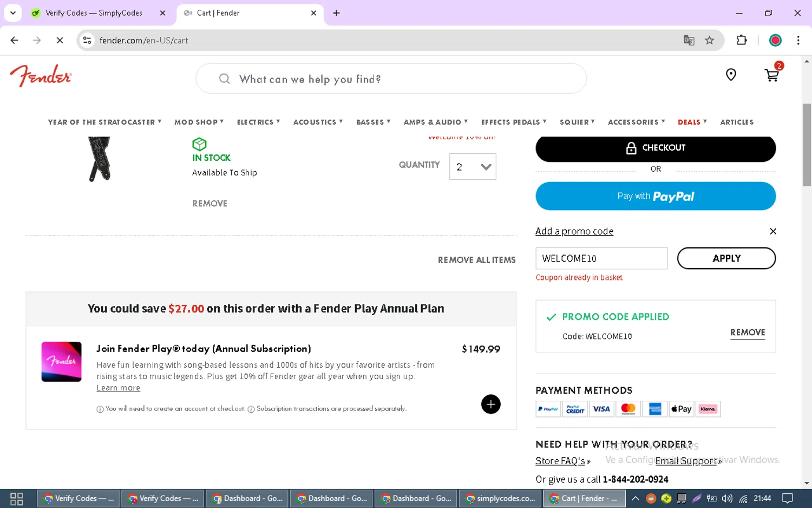Viewport: 812px width, 508px height.
Task: Switch to simplycodes.co taskbar window
Action: coord(501,498)
